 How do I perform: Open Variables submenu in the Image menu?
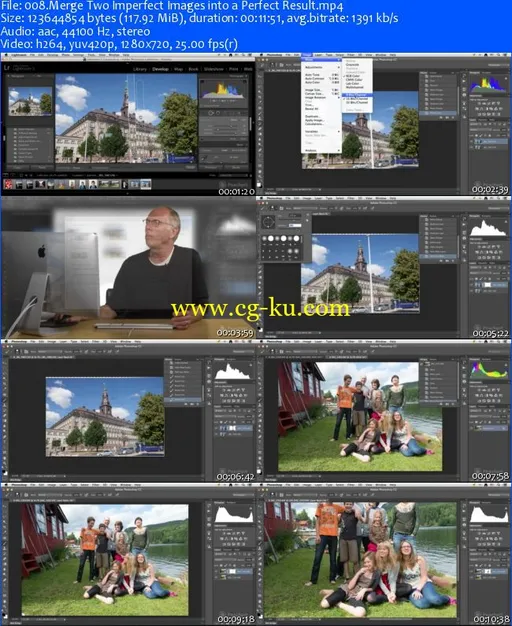tap(321, 131)
